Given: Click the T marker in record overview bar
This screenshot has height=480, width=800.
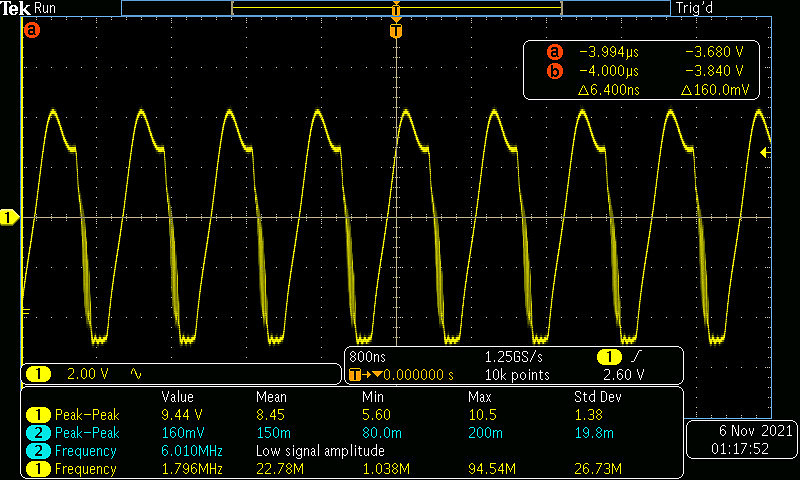Looking at the screenshot, I should [x=396, y=10].
